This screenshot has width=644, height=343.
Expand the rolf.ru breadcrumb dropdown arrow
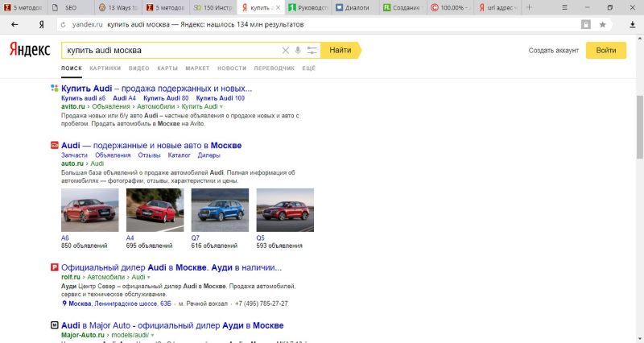[x=149, y=277]
